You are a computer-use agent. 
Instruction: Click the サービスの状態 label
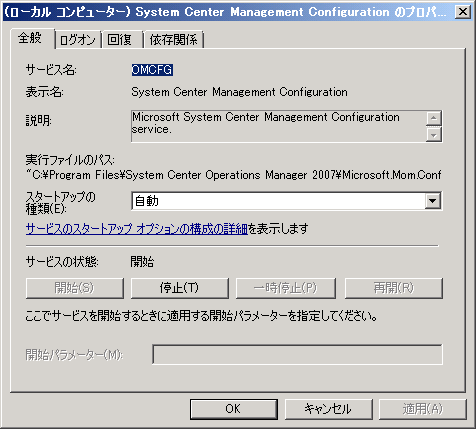[x=62, y=262]
